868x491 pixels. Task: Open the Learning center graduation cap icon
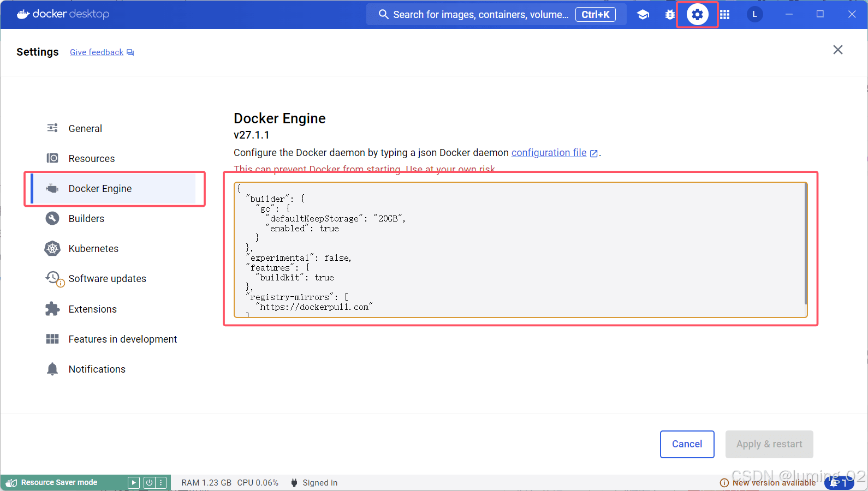(x=643, y=15)
